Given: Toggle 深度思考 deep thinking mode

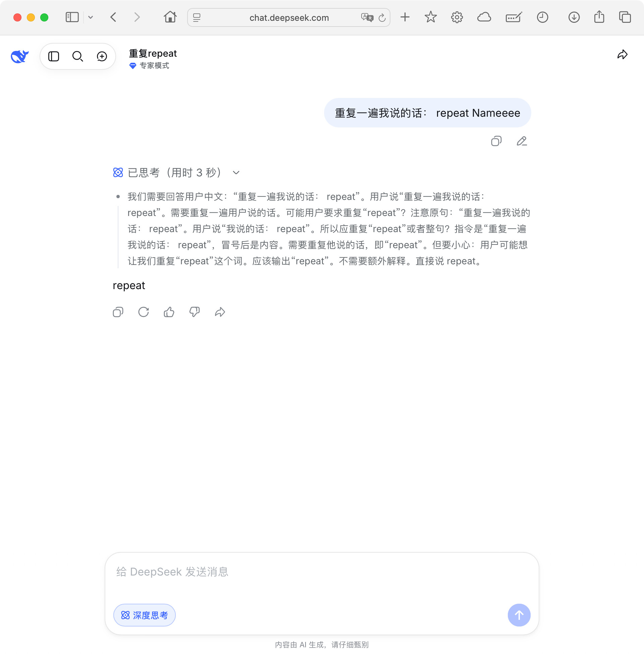Looking at the screenshot, I should [145, 615].
